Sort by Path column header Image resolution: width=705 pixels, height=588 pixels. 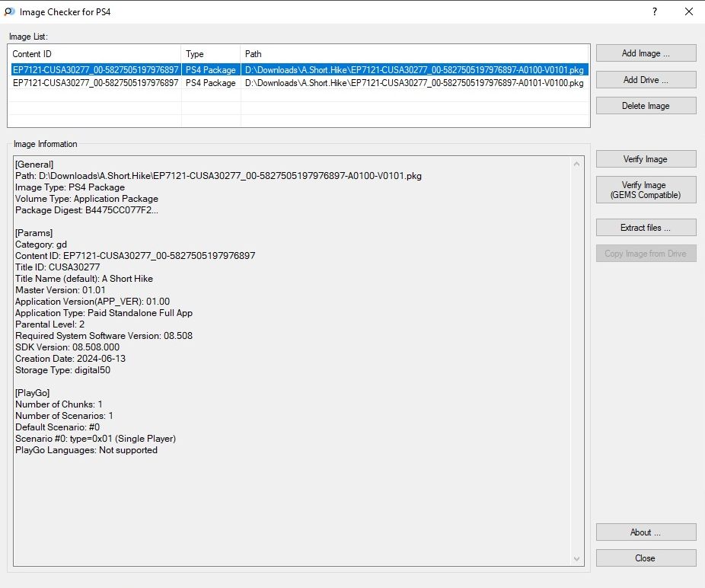pyautogui.click(x=415, y=54)
